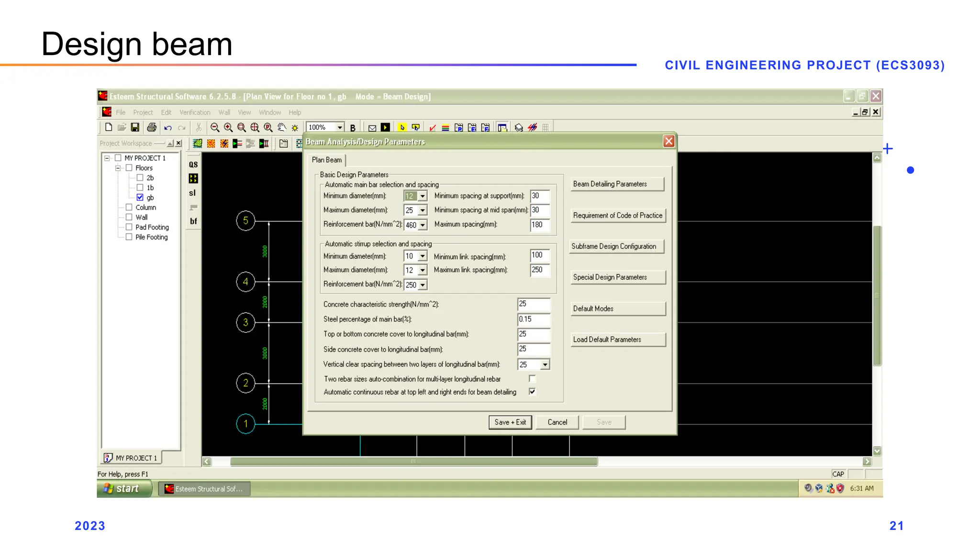Click the Zoom In magnifier icon
The image size is (980, 551).
228,127
